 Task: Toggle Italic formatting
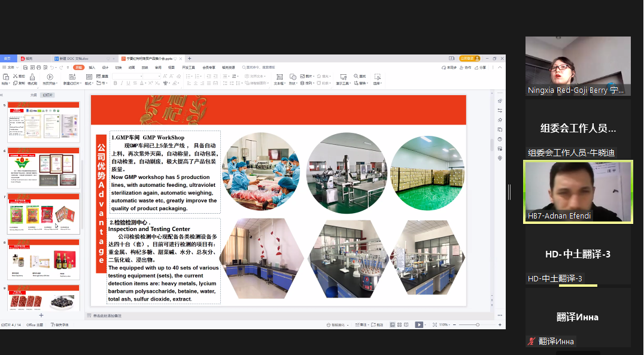121,83
